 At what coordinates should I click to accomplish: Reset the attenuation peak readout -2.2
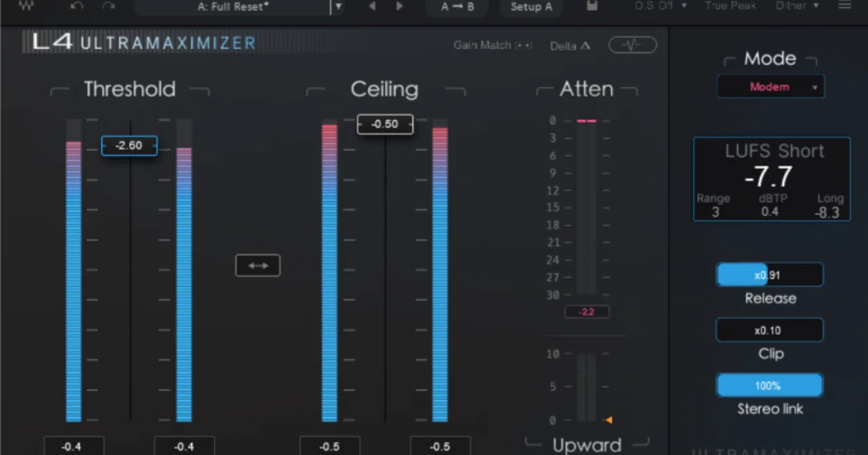point(587,312)
